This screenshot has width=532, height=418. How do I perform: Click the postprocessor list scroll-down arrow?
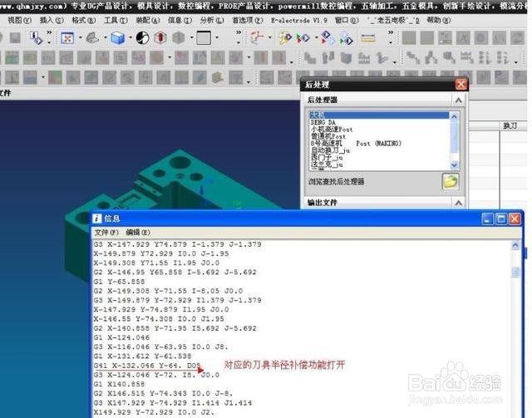(x=454, y=165)
